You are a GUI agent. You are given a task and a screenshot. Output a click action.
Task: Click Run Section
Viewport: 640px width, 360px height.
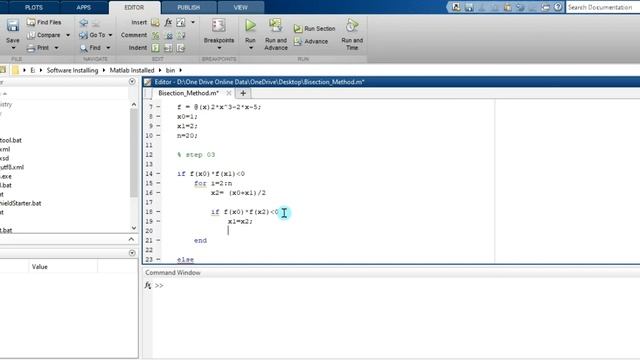315,29
